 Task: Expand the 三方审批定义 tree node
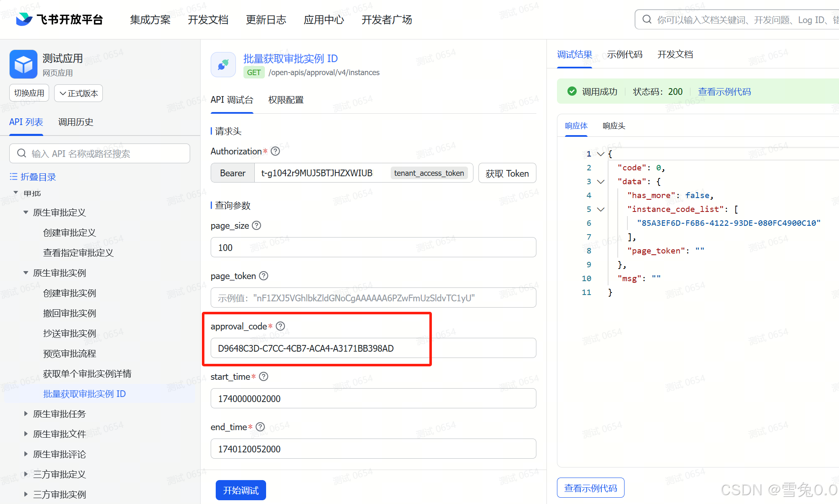point(26,474)
